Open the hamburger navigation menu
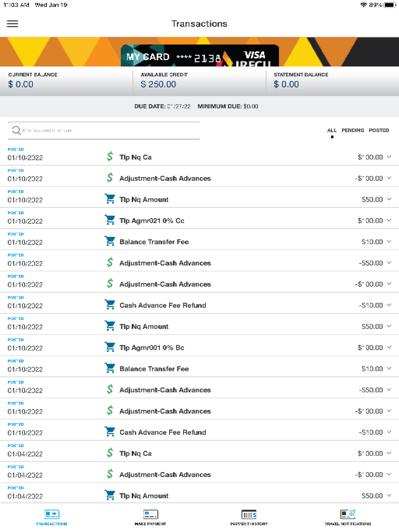399x532 pixels. click(13, 24)
